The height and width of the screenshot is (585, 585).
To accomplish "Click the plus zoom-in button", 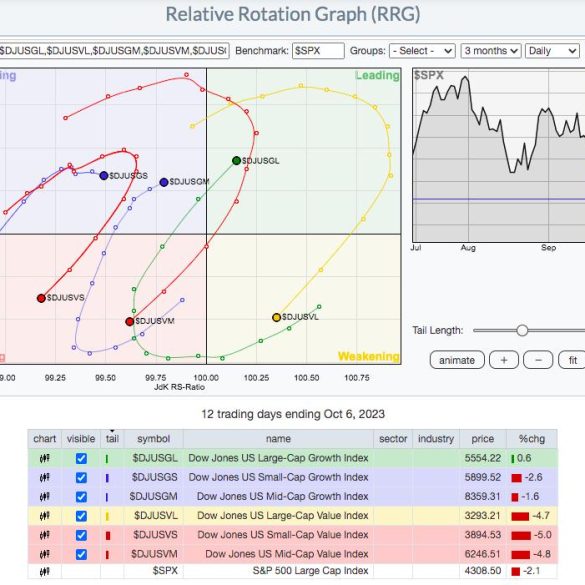I will (x=504, y=360).
